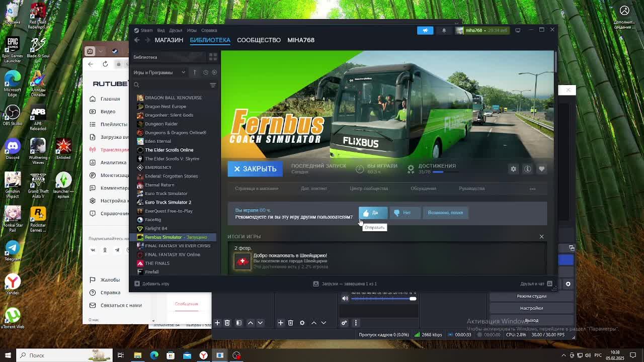Adjust the OBS audio volume slider
Screen dimensions: 644x362
click(x=384, y=299)
